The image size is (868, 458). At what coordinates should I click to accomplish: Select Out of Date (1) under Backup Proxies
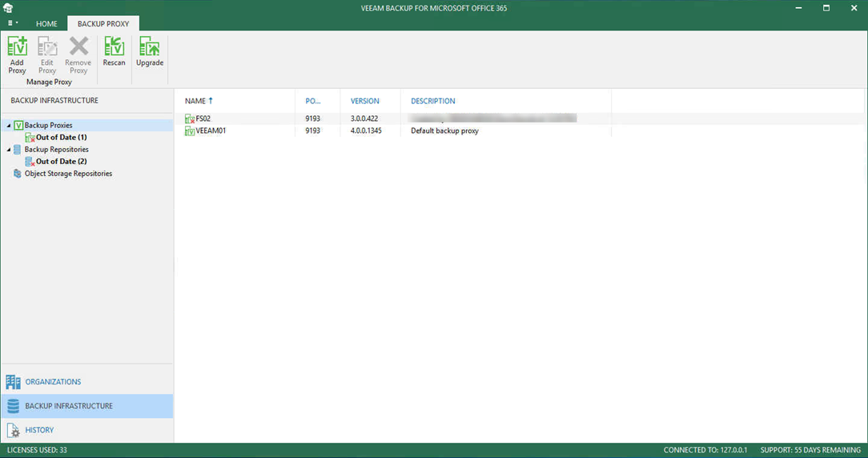click(x=62, y=138)
